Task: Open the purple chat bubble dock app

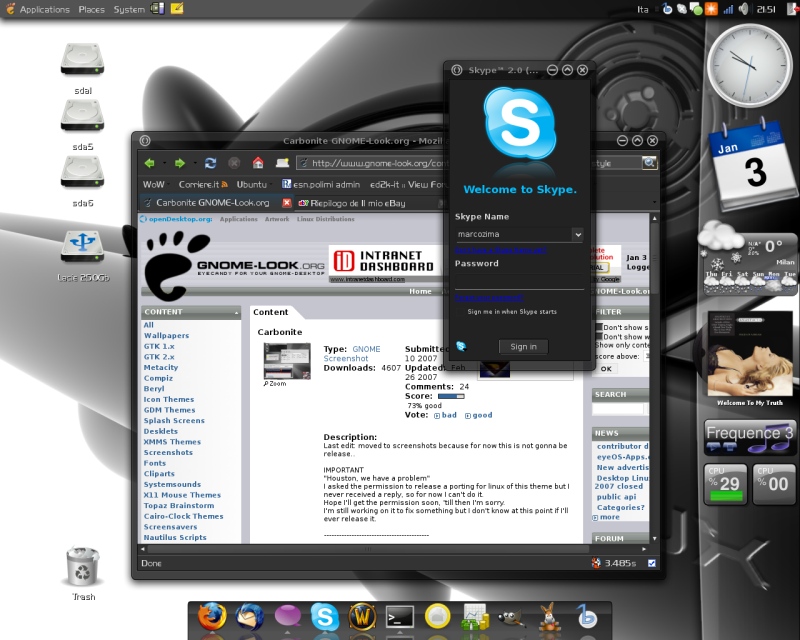Action: click(x=288, y=617)
